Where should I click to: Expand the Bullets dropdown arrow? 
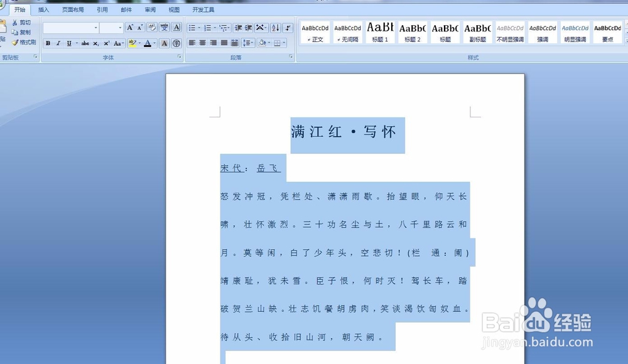(x=198, y=27)
